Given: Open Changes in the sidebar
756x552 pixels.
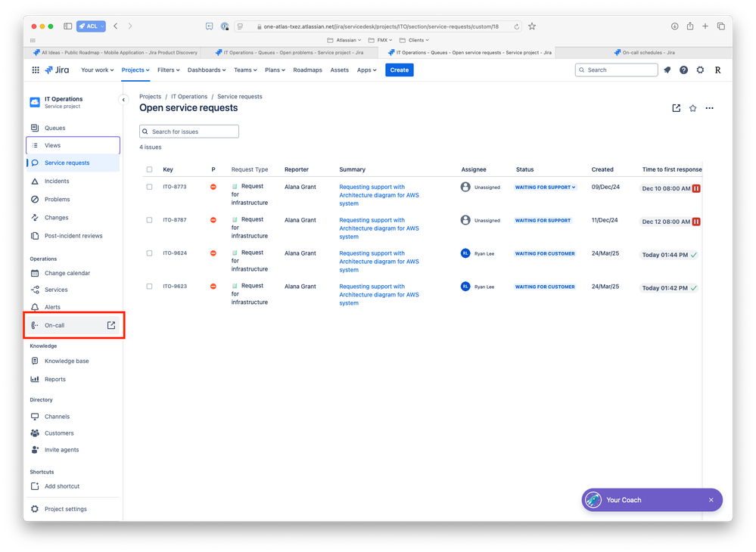Looking at the screenshot, I should (73, 218).
